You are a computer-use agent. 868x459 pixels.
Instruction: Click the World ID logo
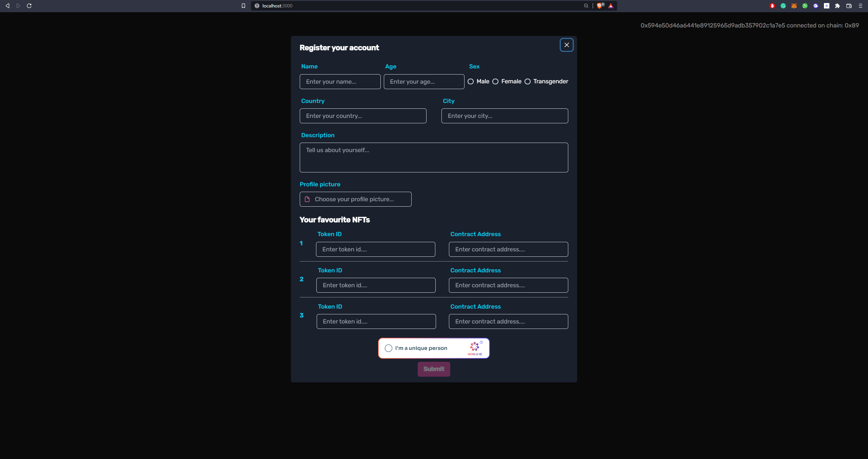coord(475,348)
